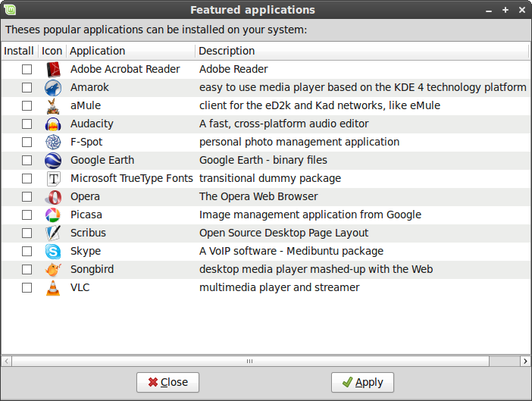532x401 pixels.
Task: Minimize the Featured applications window
Action: pos(489,10)
